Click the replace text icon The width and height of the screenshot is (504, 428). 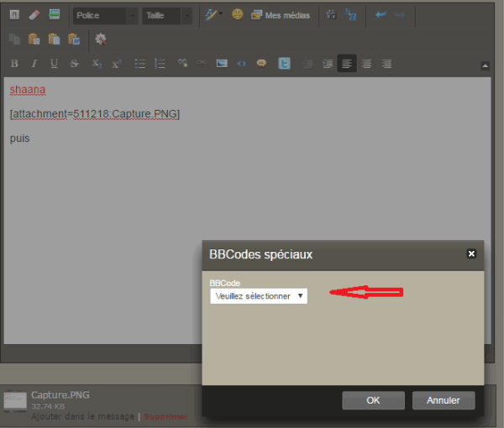coord(350,15)
